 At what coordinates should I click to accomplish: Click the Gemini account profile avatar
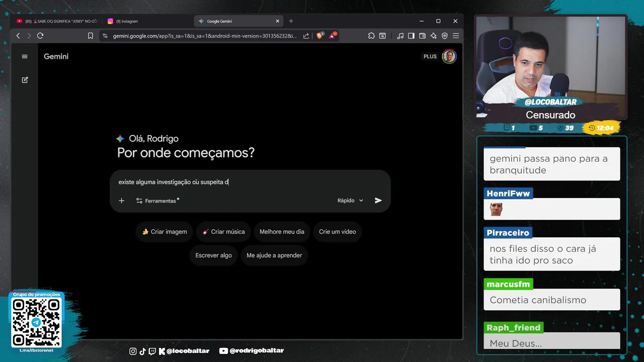point(449,56)
